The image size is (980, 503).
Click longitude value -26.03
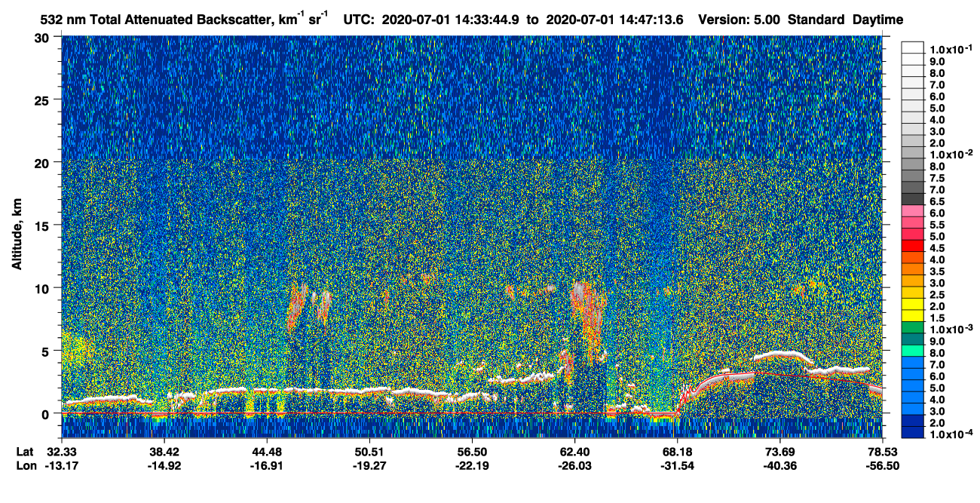[573, 465]
